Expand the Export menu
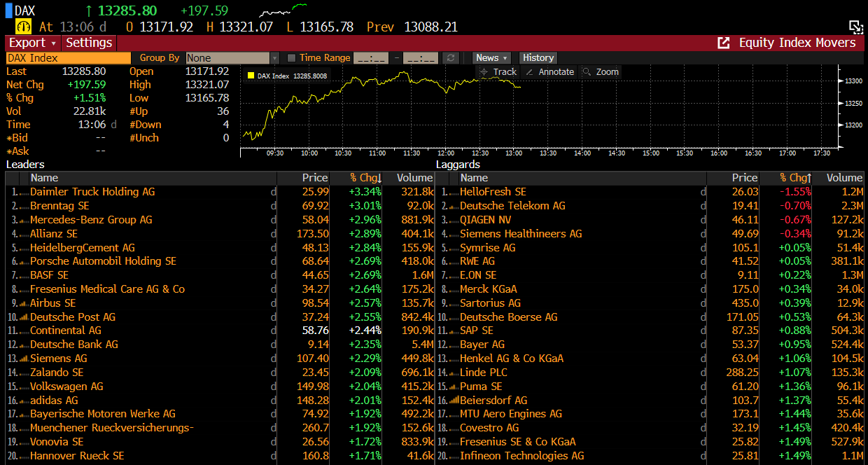Image resolution: width=868 pixels, height=465 pixels. [31, 43]
